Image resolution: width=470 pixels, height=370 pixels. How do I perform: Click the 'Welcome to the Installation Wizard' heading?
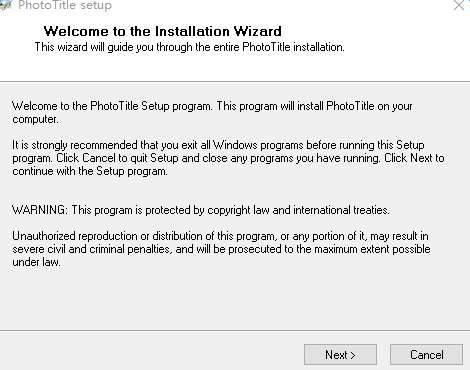163,31
